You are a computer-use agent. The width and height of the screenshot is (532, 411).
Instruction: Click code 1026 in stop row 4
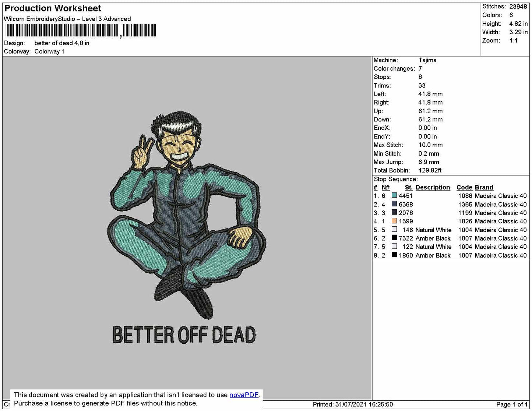point(465,221)
